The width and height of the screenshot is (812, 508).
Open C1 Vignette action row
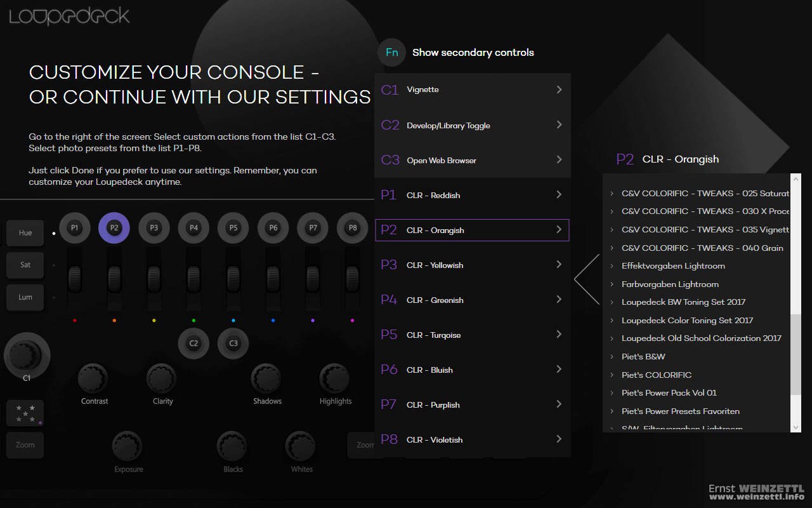coord(473,90)
